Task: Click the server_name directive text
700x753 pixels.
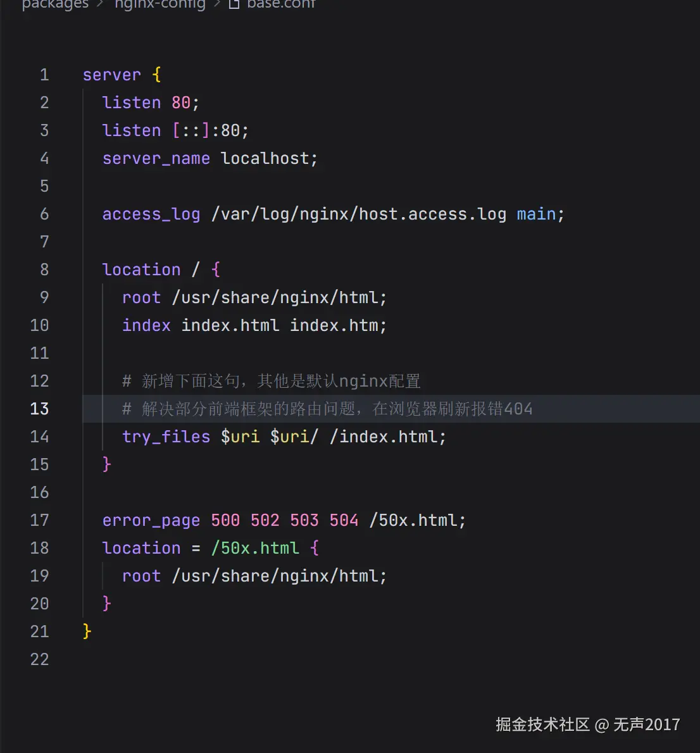Action: pyautogui.click(x=156, y=158)
